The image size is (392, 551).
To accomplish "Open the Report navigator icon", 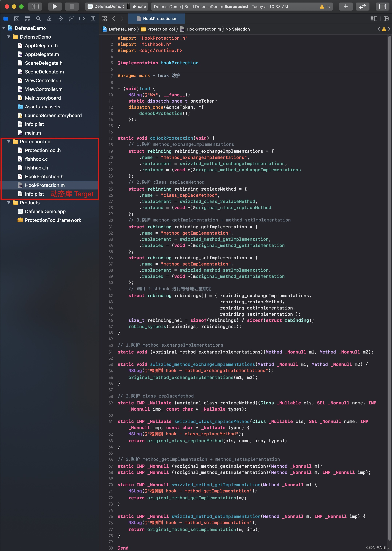I will tap(93, 19).
